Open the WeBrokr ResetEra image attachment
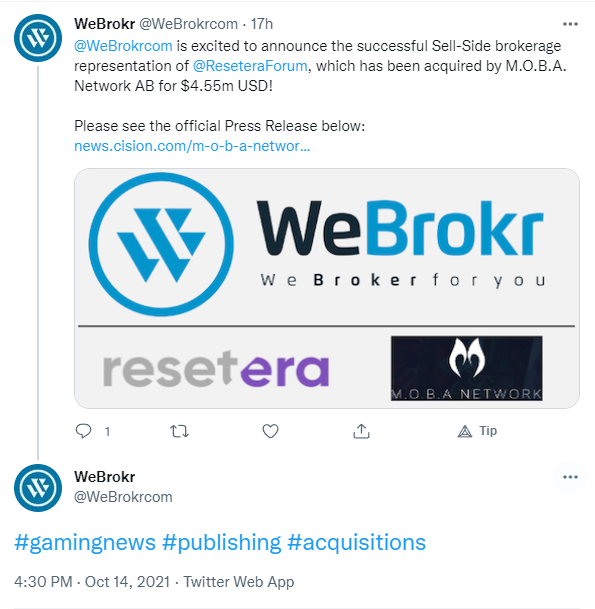 point(327,288)
